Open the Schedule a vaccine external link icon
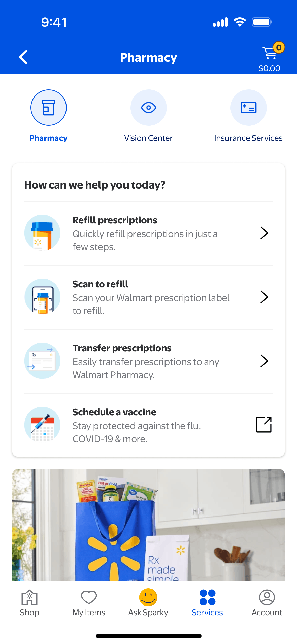 click(x=264, y=425)
